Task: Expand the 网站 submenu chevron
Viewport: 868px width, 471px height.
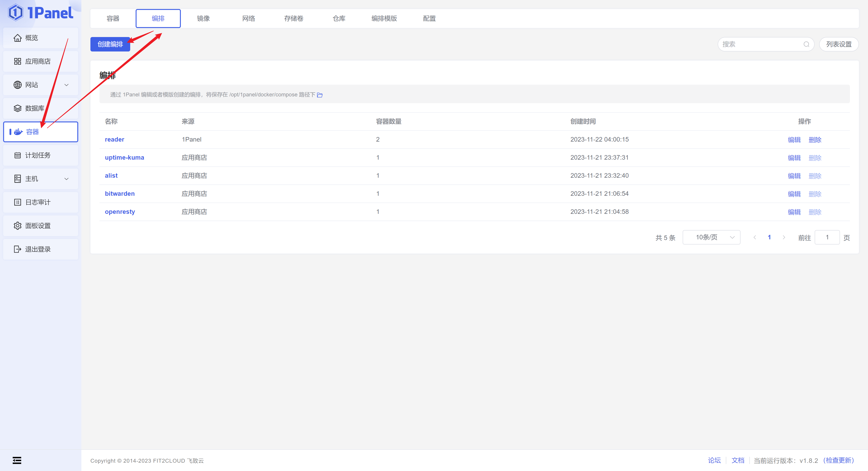Action: 66,85
